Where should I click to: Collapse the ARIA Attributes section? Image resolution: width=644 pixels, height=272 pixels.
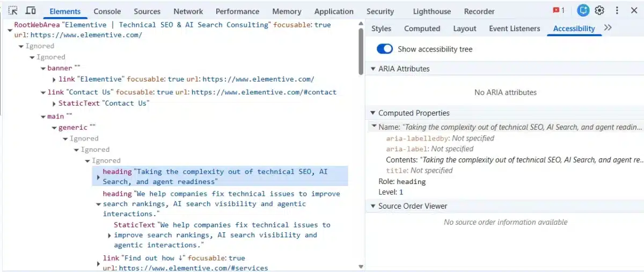pyautogui.click(x=372, y=69)
